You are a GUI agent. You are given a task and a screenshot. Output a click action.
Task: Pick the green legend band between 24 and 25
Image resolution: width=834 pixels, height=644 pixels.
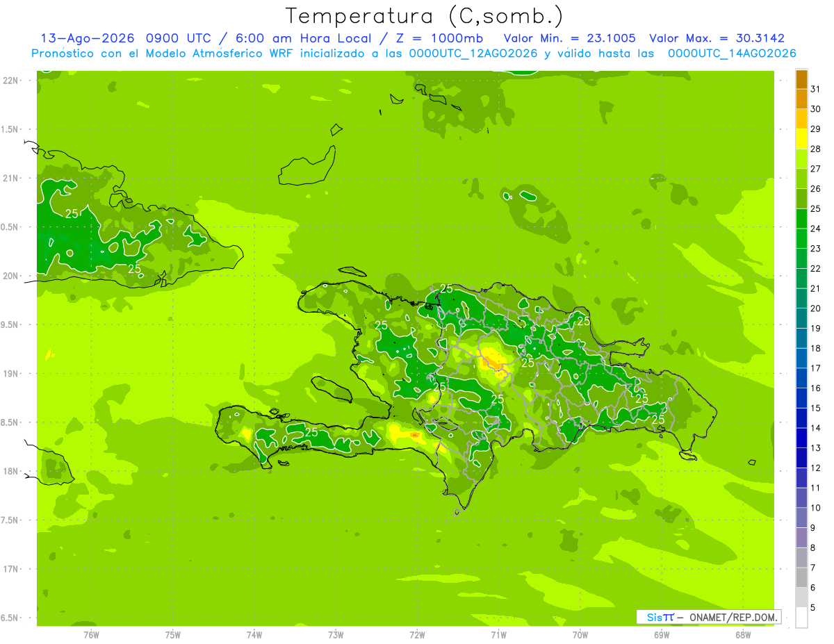[801, 219]
